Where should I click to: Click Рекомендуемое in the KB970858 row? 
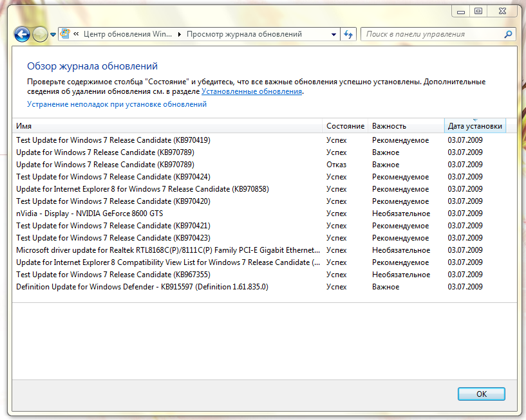(400, 189)
